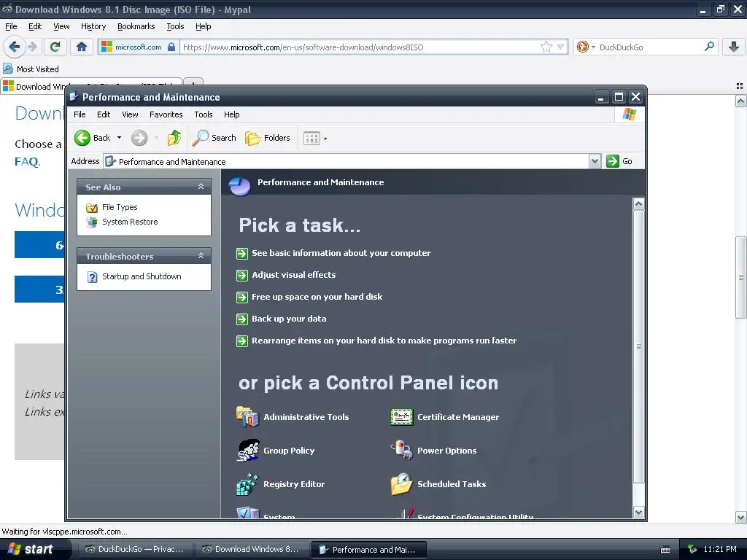Open the Mypal downloads arrow button
The image size is (747, 560).
pyautogui.click(x=734, y=47)
